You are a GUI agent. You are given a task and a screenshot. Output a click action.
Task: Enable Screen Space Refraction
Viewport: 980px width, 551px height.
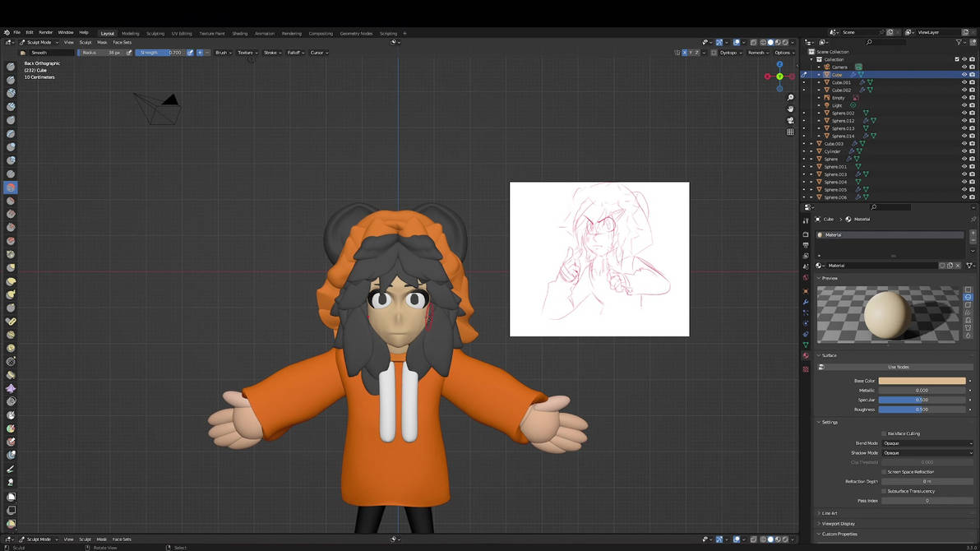point(884,472)
